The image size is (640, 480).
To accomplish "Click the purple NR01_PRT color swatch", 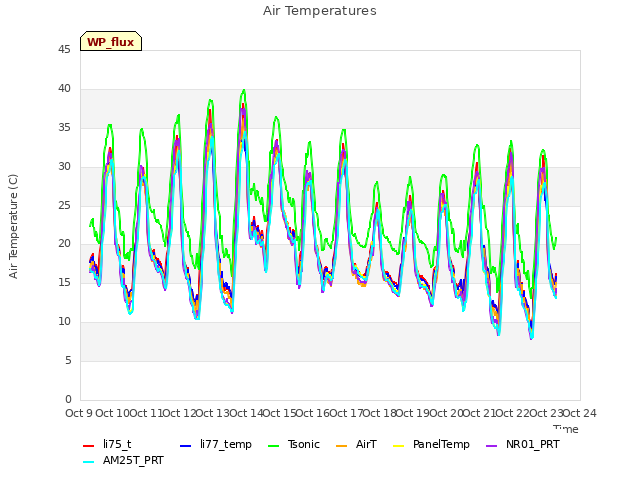I will (x=491, y=446).
